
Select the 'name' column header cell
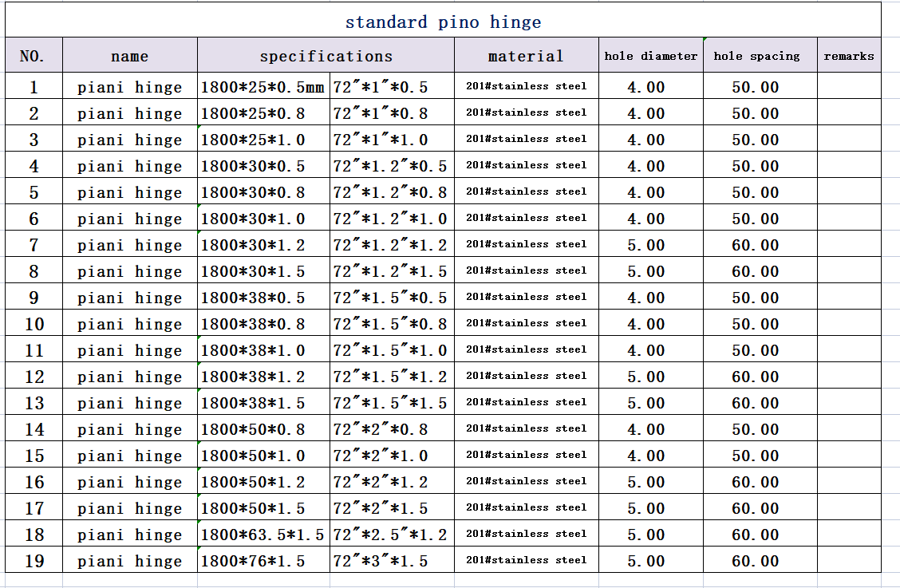pyautogui.click(x=129, y=56)
